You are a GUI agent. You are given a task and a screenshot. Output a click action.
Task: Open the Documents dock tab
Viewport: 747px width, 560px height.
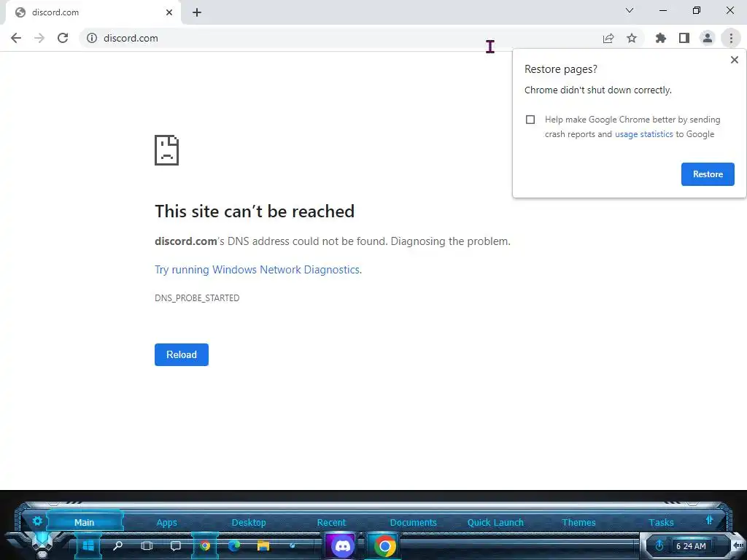[413, 522]
